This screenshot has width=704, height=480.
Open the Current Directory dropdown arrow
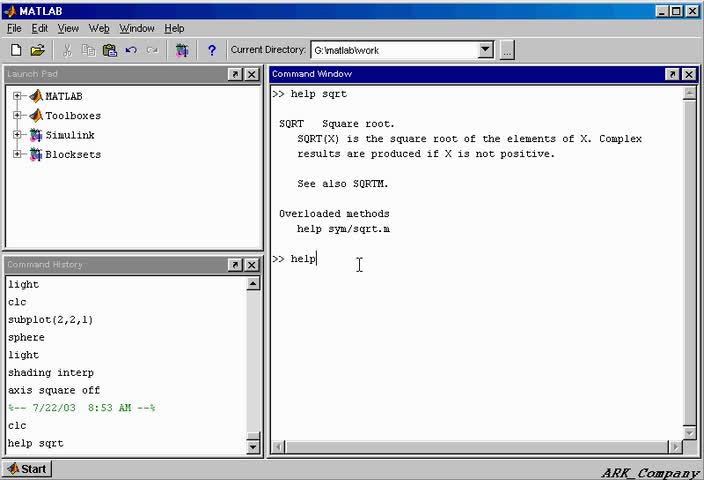pyautogui.click(x=485, y=50)
